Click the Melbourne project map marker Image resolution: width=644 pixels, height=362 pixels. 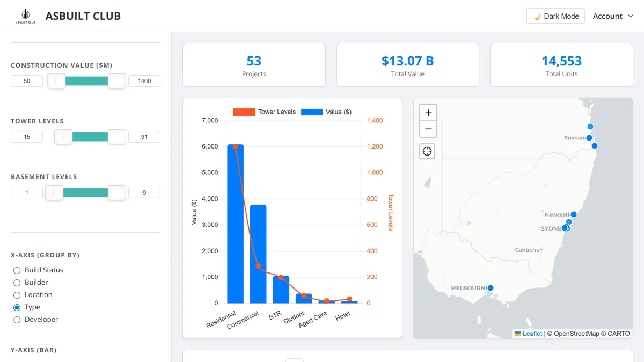tap(490, 288)
